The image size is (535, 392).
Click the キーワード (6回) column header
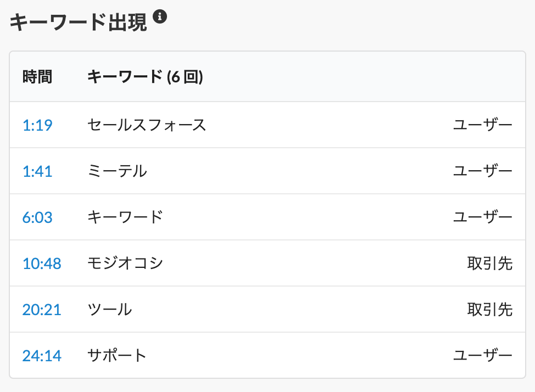tap(145, 76)
